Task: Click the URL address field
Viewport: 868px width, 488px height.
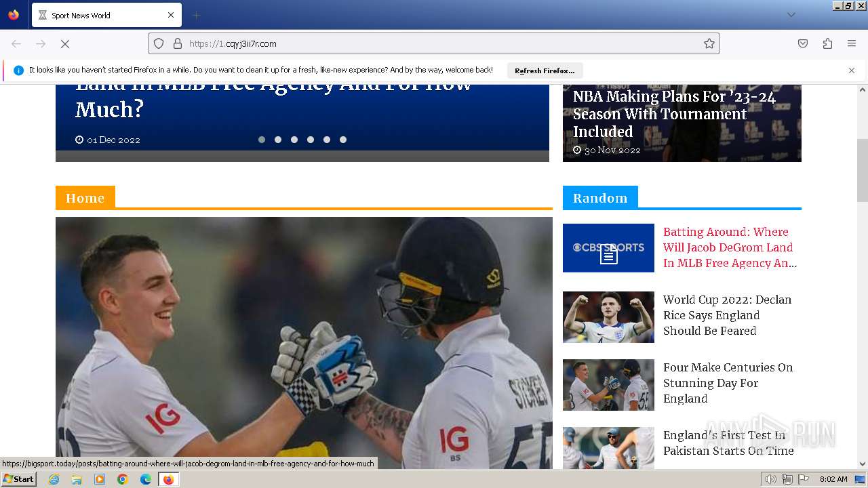Action: point(434,43)
